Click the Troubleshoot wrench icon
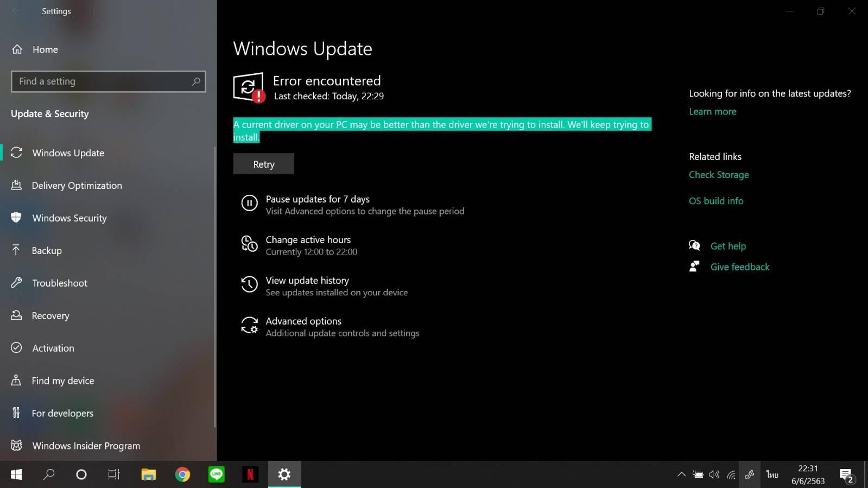Screen dimensions: 868x488 pos(16,283)
